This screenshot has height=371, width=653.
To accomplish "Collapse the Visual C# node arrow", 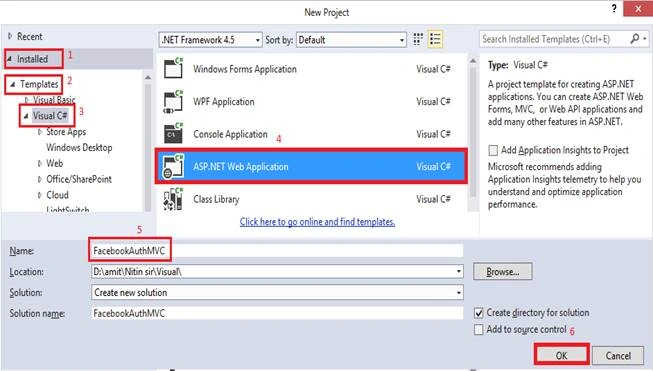I will tap(26, 116).
